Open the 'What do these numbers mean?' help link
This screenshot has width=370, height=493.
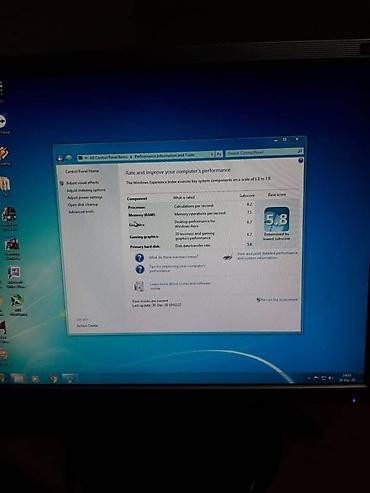(173, 257)
